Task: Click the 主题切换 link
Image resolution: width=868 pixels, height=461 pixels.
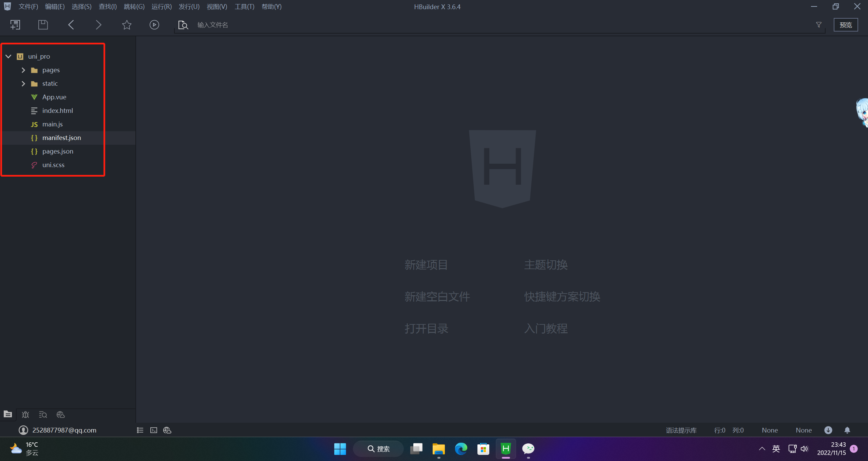Action: coord(546,265)
